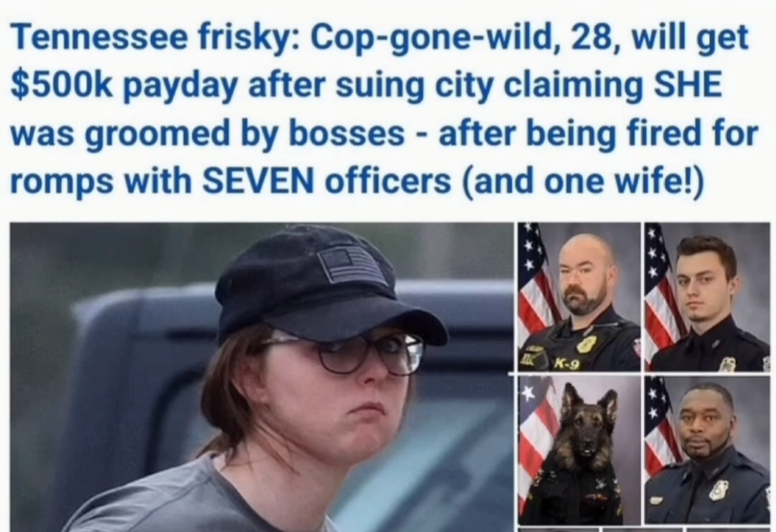Open the bottom-right officer's portrait
This screenshot has height=532, width=776.
[707, 450]
